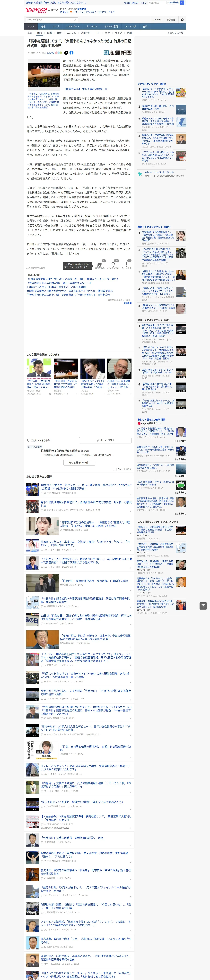Switch to the トップ tab
This screenshot has height=980, width=210.
[x=31, y=27]
